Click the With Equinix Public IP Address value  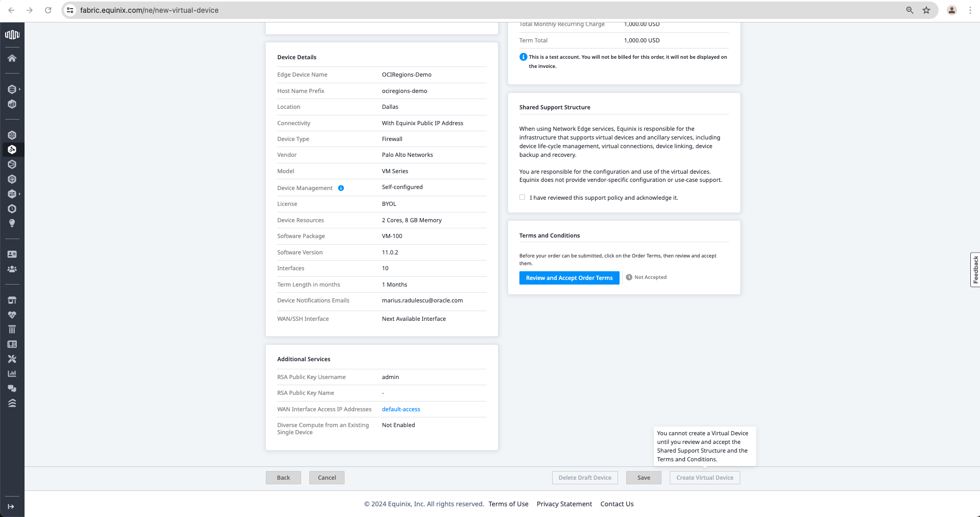pos(422,123)
